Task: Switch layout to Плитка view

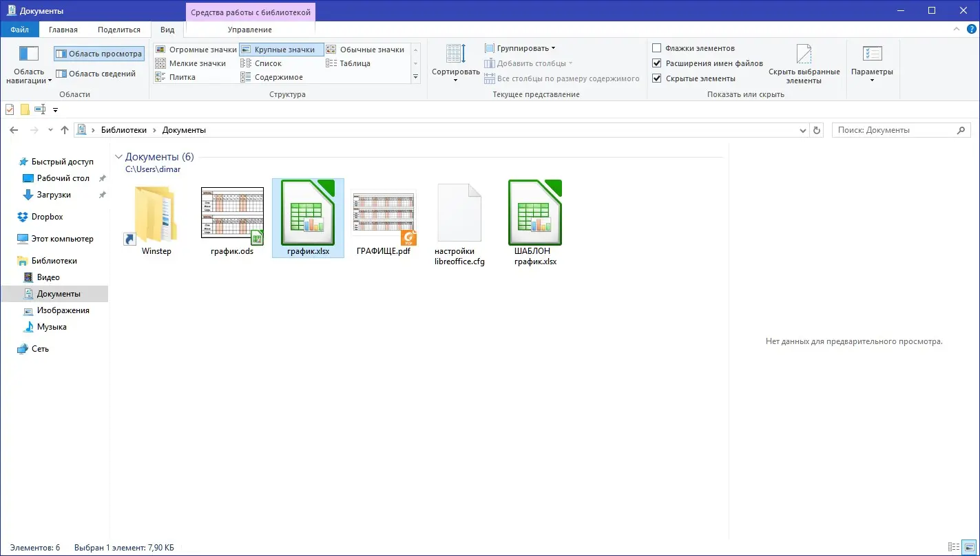Action: tap(176, 77)
